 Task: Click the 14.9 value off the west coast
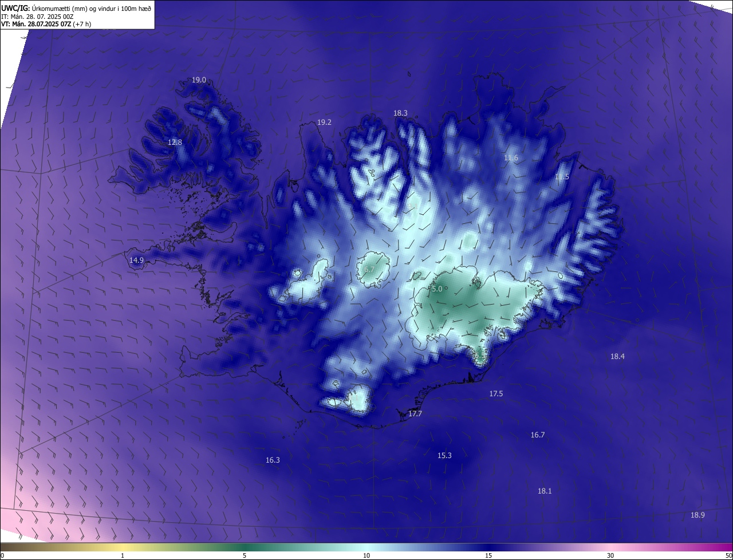[136, 261]
